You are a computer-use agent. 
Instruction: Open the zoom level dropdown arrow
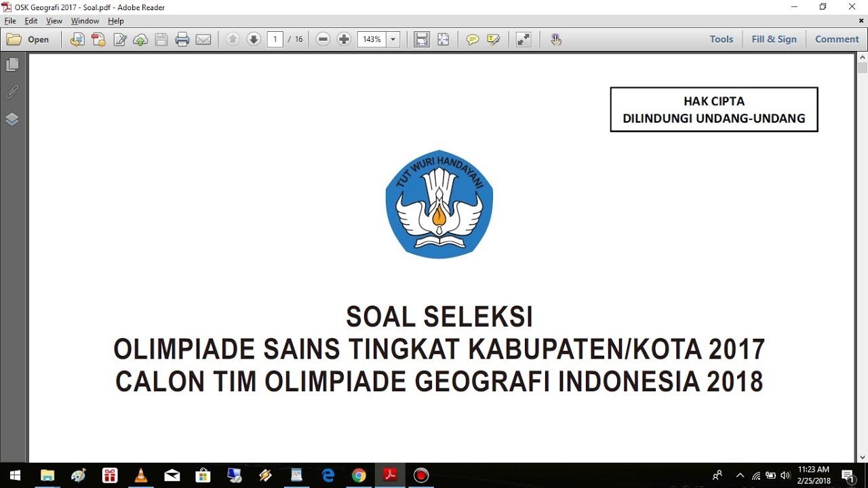click(393, 39)
